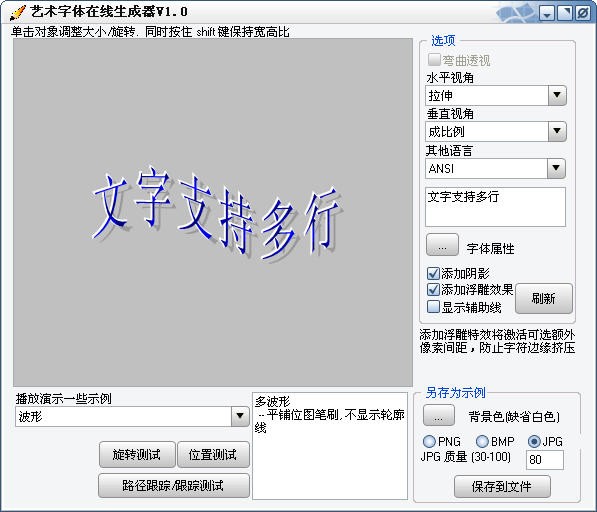Click the rendered 文字支持多行 art text on canvas

217,214
